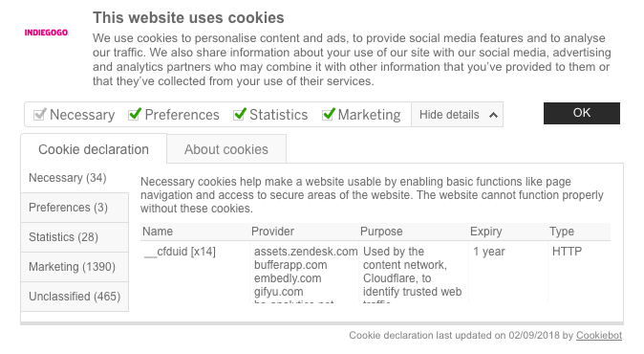The height and width of the screenshot is (354, 644).
Task: Collapse details using the up chevron
Action: coord(493,115)
